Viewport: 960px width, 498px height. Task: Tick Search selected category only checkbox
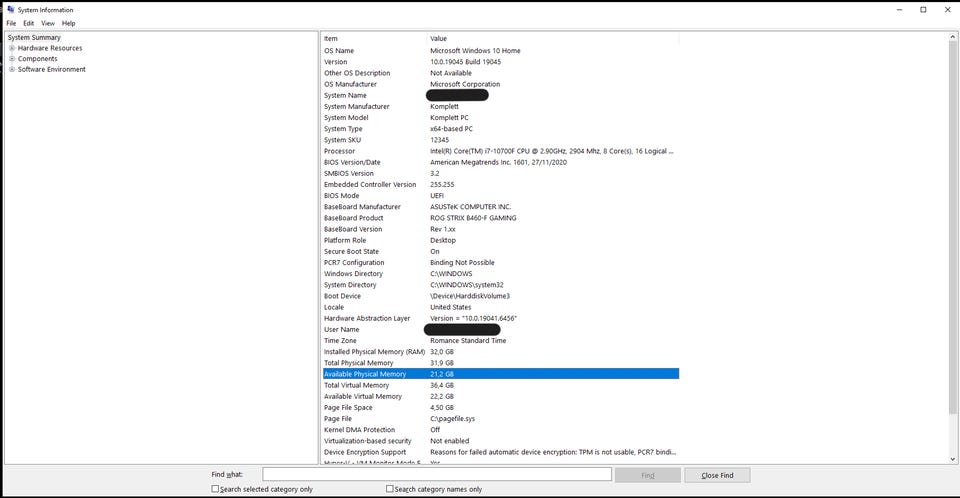[215, 489]
